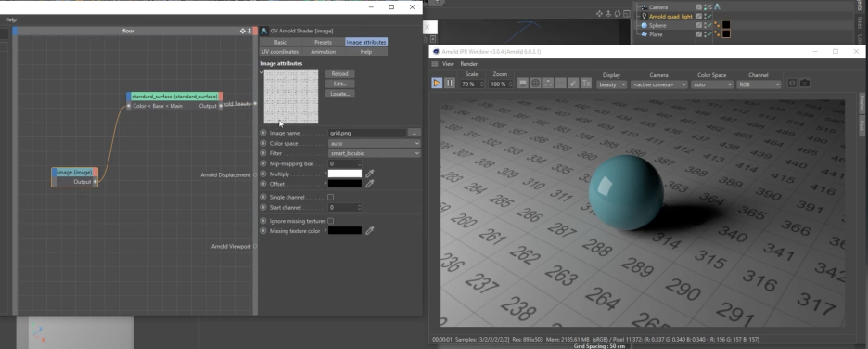
Task: Open the hamburger menu in IPR window
Action: tap(435, 64)
